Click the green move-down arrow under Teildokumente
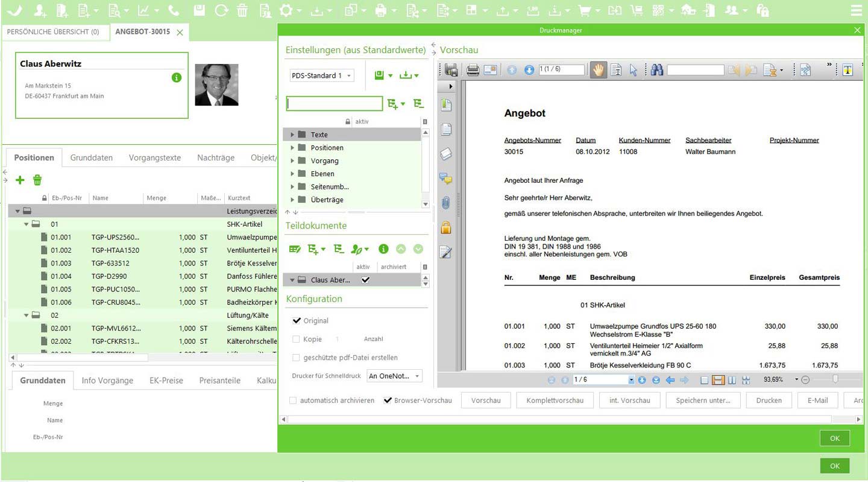Screen dimensions: 868x482 [418, 249]
